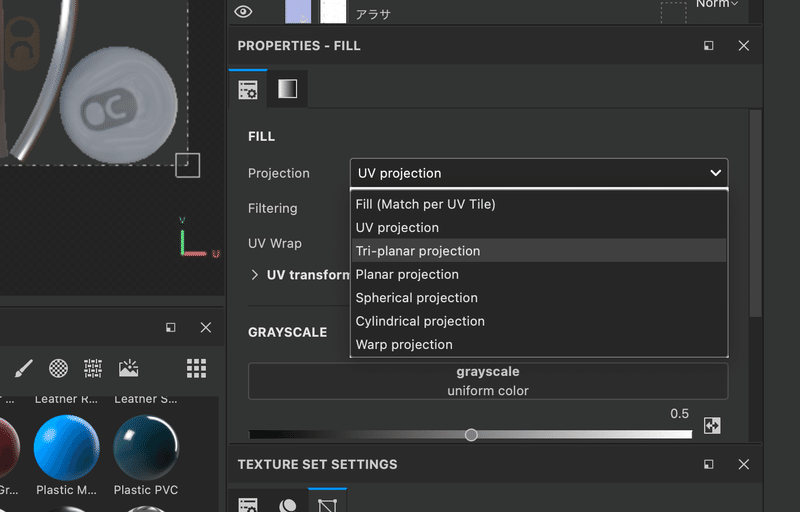Pick Fill (Match per UV Tile)
Viewport: 800px width, 512px height.
[426, 204]
